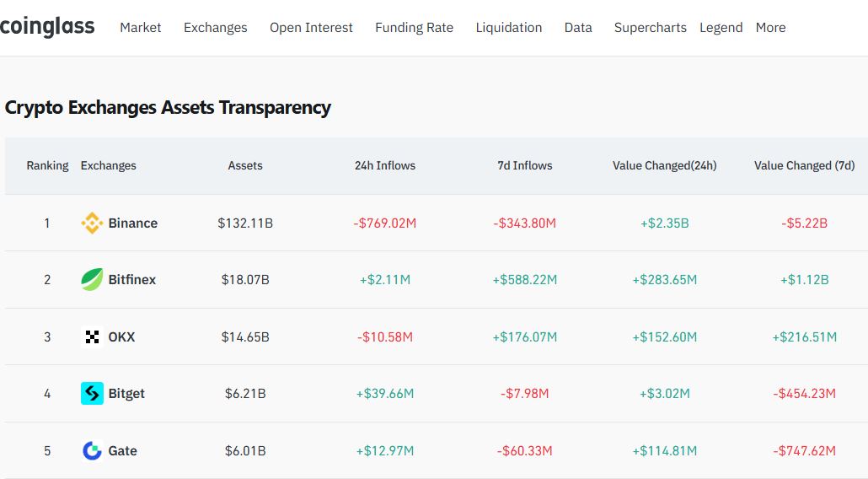The image size is (868, 479).
Task: Select Bitget 7d value change -$454.23M
Action: coord(804,394)
